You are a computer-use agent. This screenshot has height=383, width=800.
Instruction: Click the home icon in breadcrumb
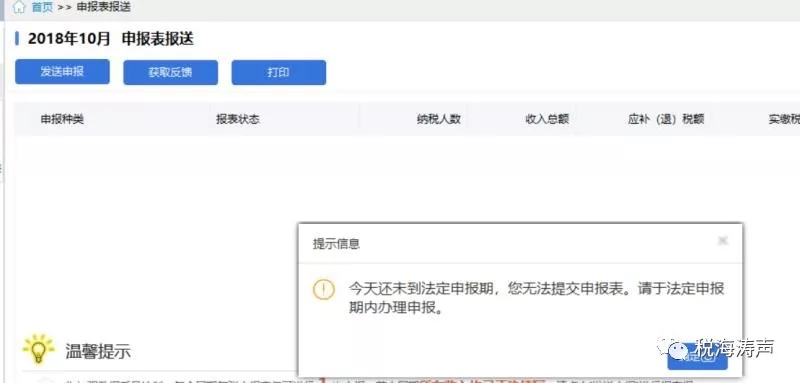click(x=19, y=7)
